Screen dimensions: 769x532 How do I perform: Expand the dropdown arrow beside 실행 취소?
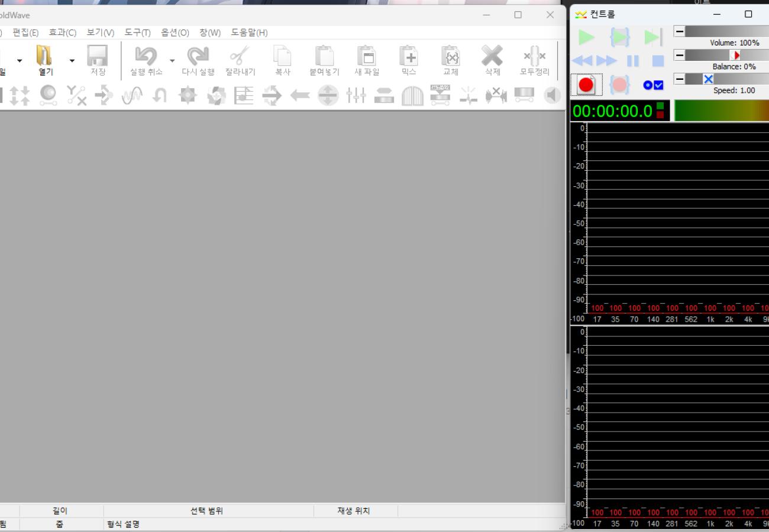point(172,60)
